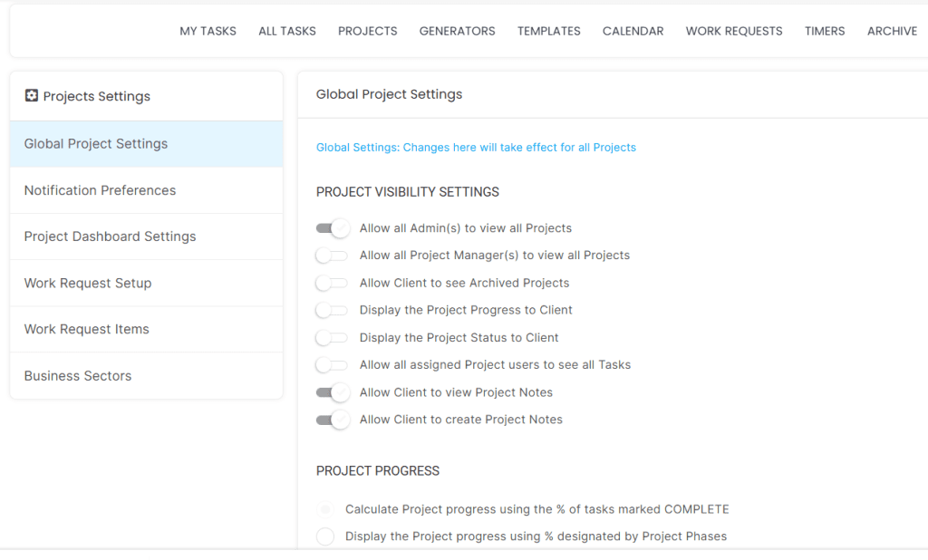Image resolution: width=928 pixels, height=560 pixels.
Task: Select Project Dashboard Settings in the sidebar
Action: point(110,237)
